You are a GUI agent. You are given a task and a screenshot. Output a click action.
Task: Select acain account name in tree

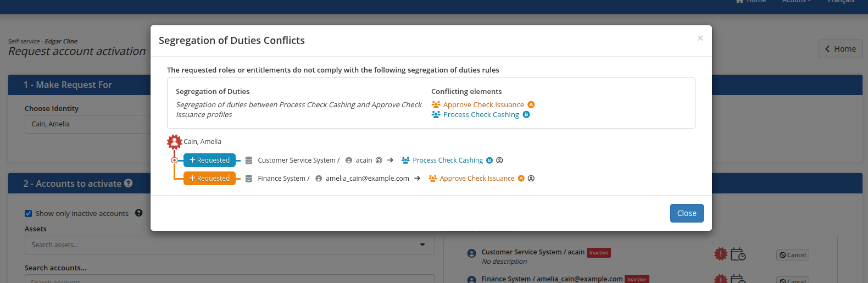pyautogui.click(x=364, y=160)
